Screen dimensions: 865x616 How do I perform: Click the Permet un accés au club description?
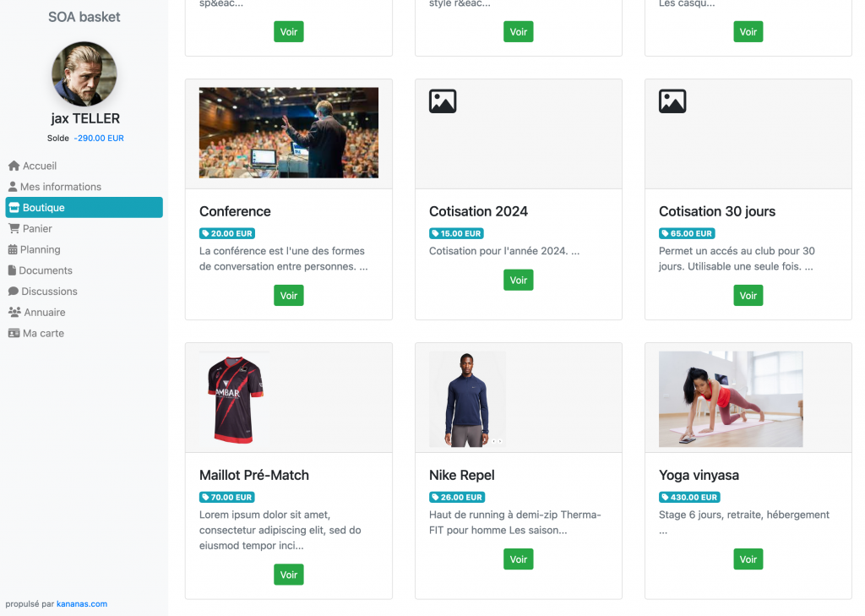737,259
